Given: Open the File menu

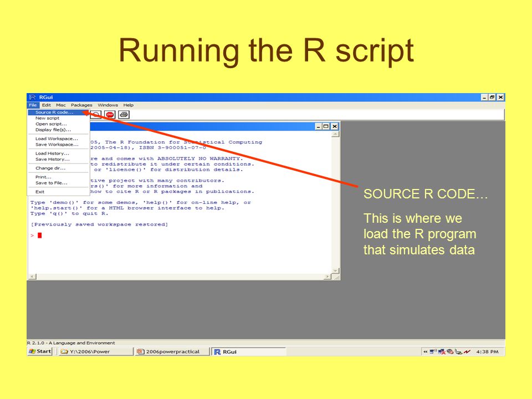Looking at the screenshot, I should 33,105.
